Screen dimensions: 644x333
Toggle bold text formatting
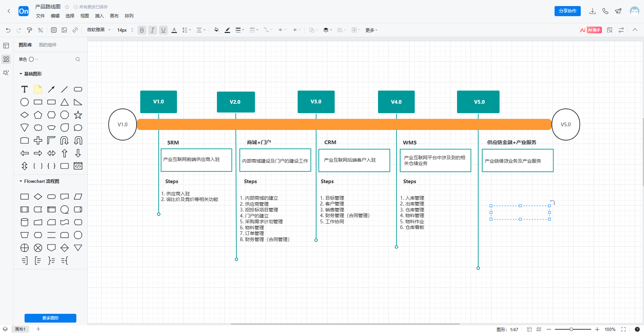pyautogui.click(x=142, y=30)
